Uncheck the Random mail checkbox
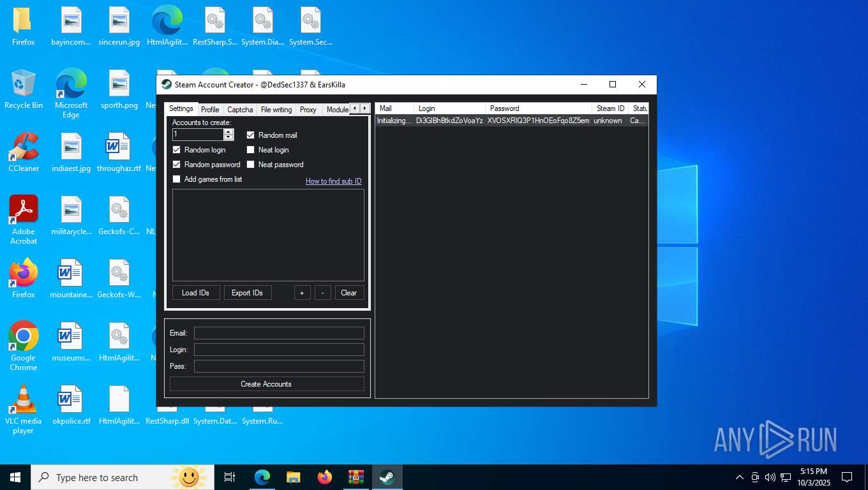The image size is (868, 490). coord(251,135)
